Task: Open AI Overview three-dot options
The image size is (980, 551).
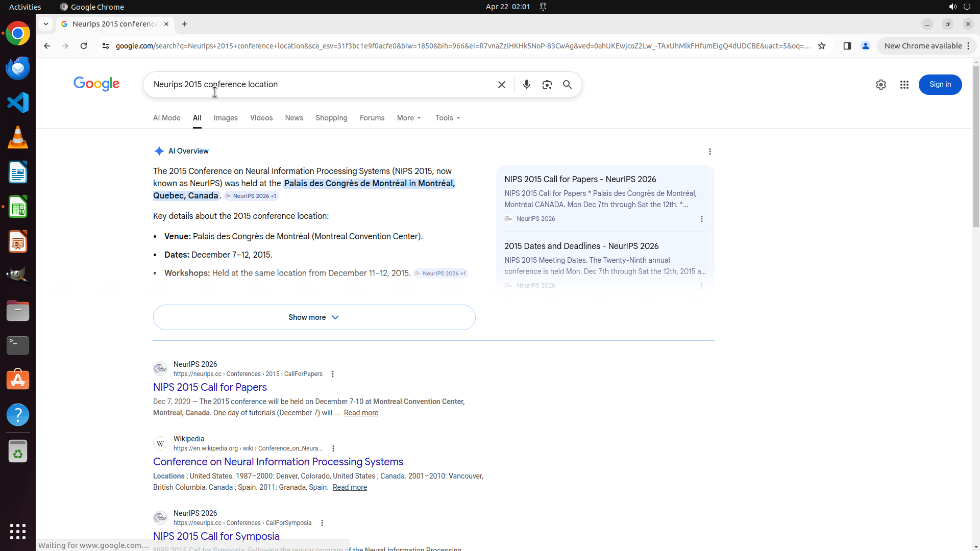Action: point(709,152)
